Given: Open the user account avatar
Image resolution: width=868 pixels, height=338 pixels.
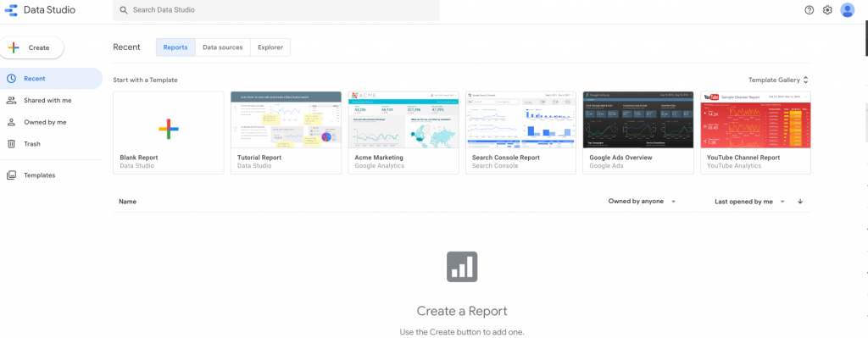Looking at the screenshot, I should point(847,10).
